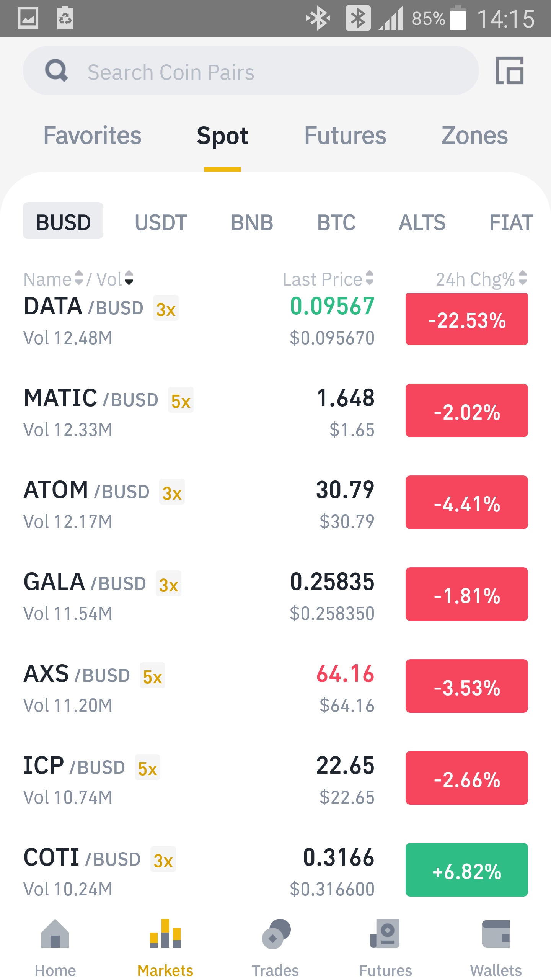The image size is (551, 980).
Task: Tap the search magnifier icon
Action: (57, 70)
